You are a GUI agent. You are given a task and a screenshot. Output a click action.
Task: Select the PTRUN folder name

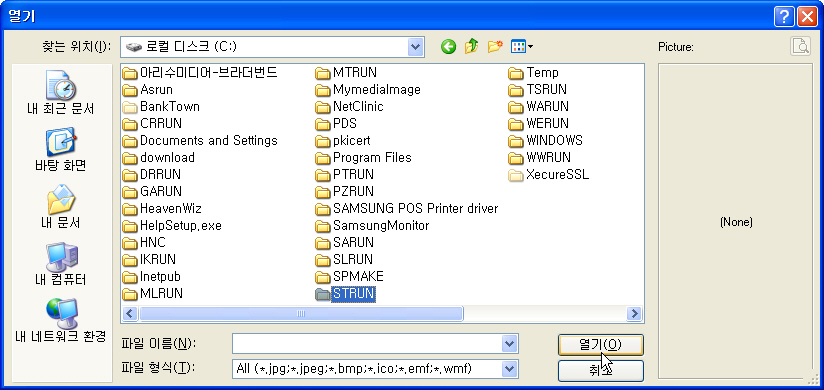(353, 174)
